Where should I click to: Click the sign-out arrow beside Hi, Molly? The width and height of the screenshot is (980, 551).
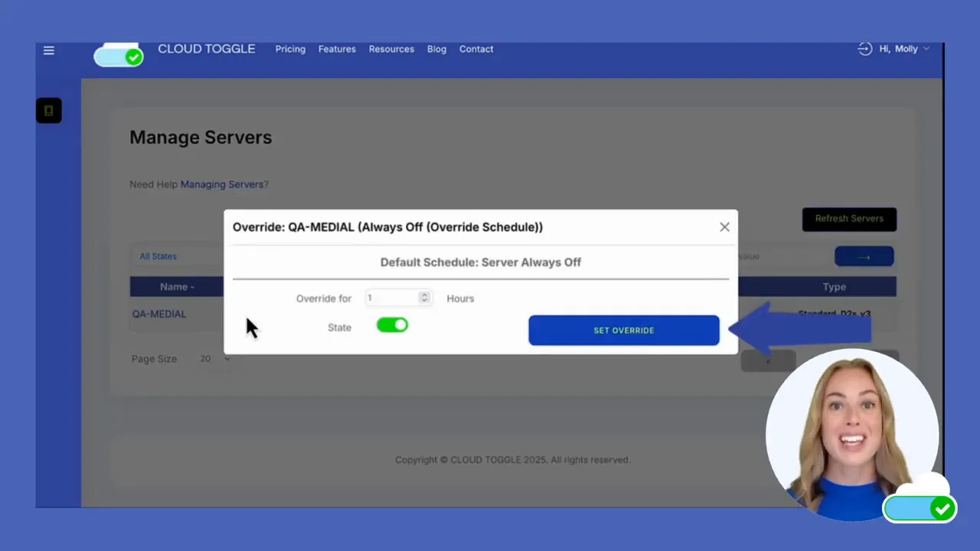(864, 48)
